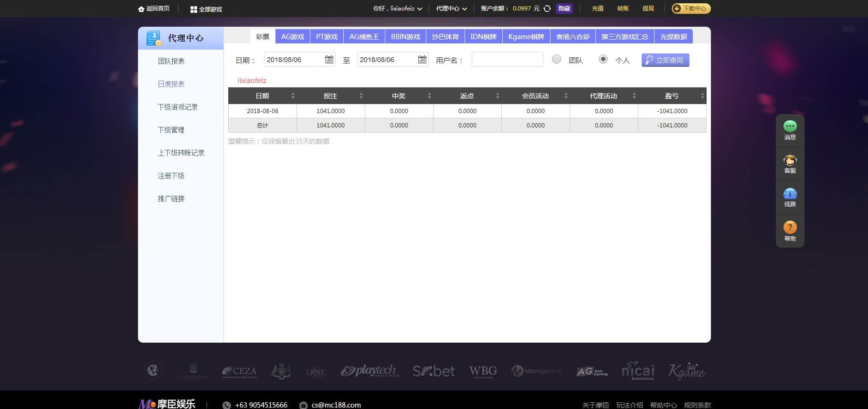This screenshot has width=868, height=409.
Task: Expand the 代理中心 top dropdown
Action: coord(451,9)
